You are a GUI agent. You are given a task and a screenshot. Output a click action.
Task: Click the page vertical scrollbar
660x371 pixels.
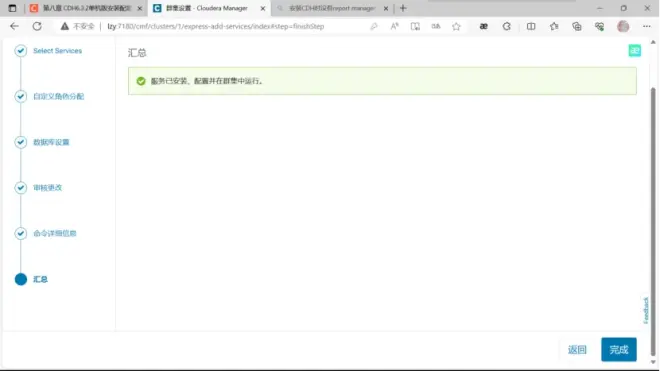point(653,221)
